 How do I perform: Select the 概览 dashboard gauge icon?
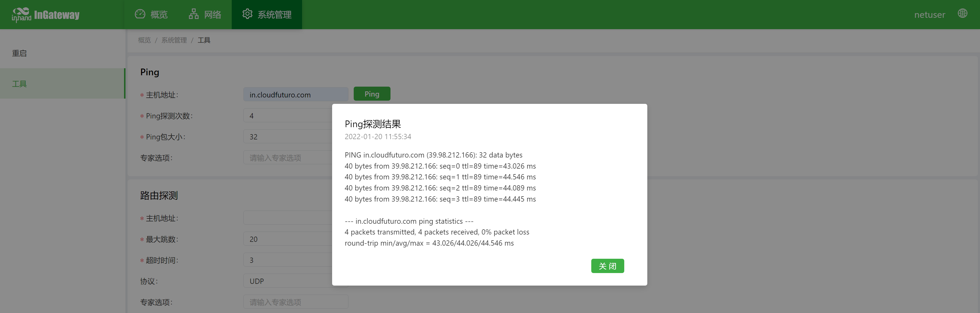[x=140, y=14]
